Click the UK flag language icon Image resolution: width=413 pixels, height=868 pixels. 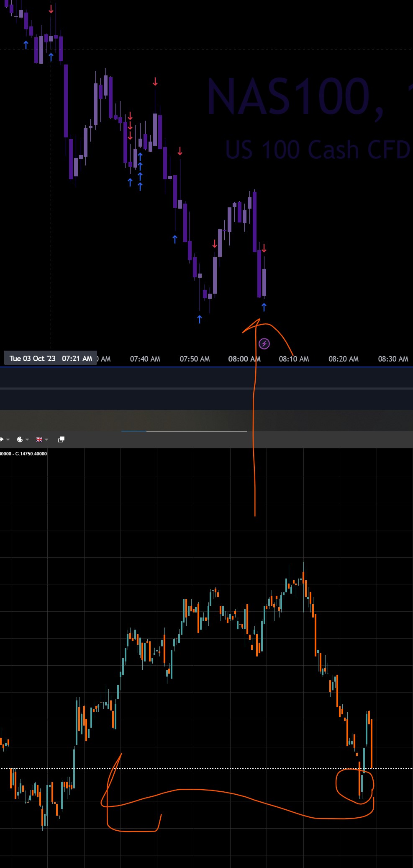39,439
